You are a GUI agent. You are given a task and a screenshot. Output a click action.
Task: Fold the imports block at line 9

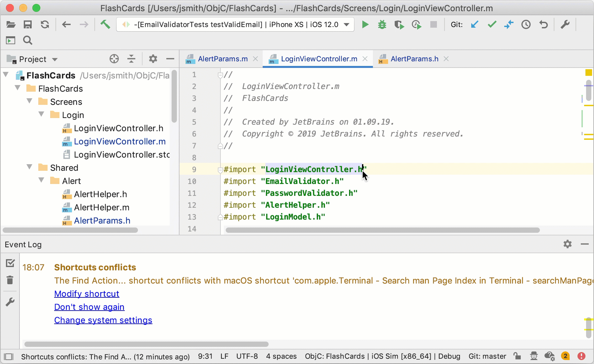tap(220, 170)
